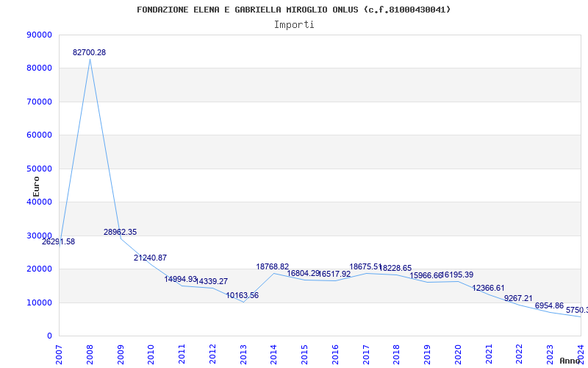
Task: Click the value 14994.93
Action: point(180,279)
